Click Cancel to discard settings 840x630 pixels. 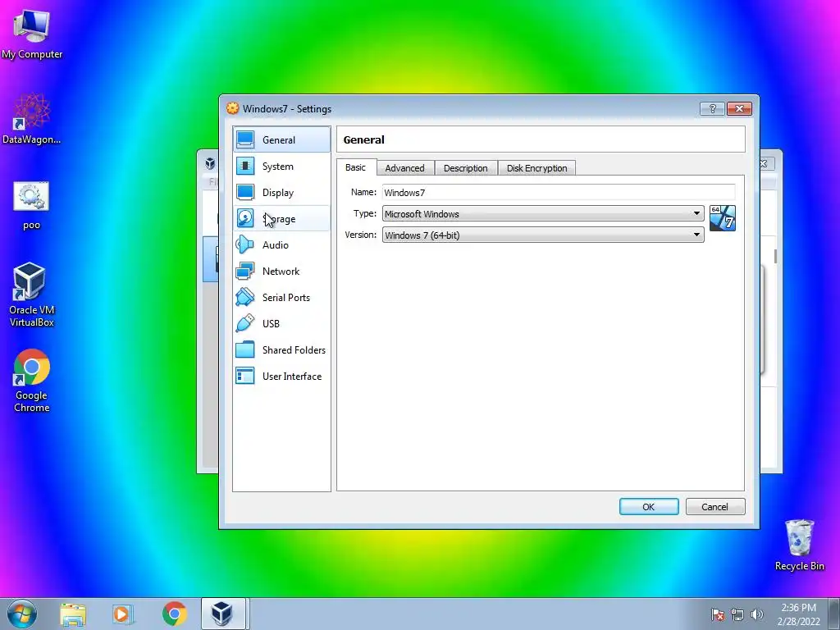pyautogui.click(x=714, y=507)
